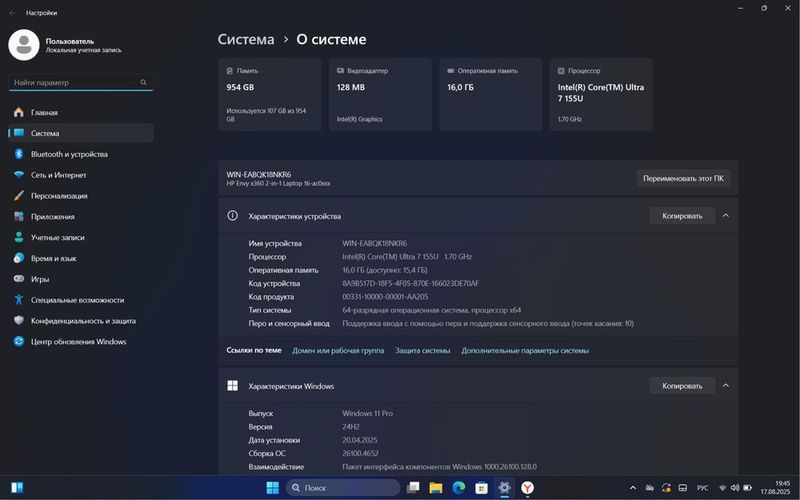Click the Конфиденциальность и защита shield icon
The width and height of the screenshot is (800, 500).
[19, 321]
